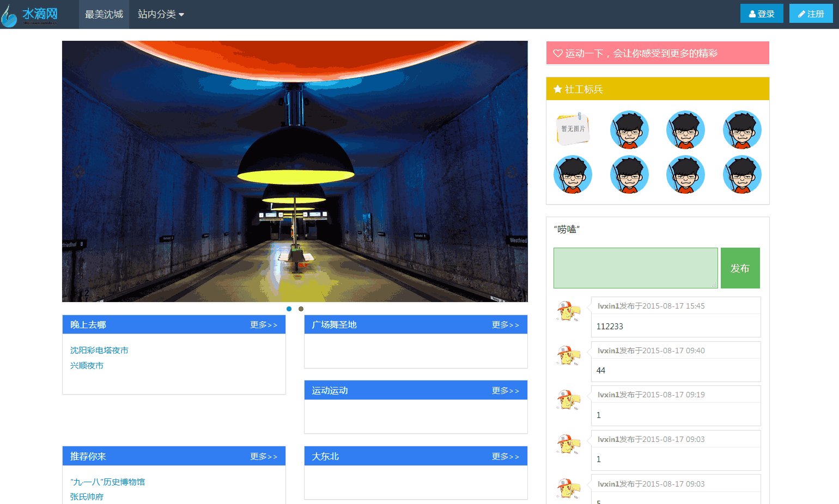Click the carousel's previous arrow
Image resolution: width=839 pixels, height=504 pixels.
pyautogui.click(x=79, y=172)
